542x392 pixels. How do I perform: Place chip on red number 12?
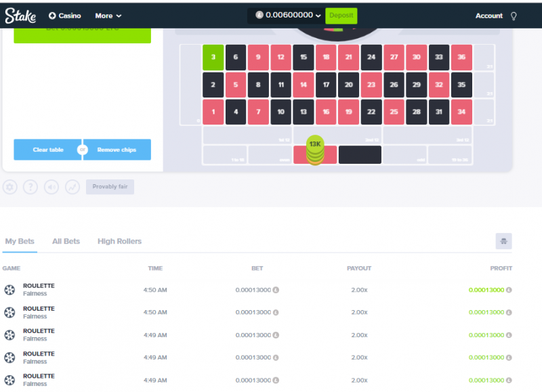[x=280, y=57]
